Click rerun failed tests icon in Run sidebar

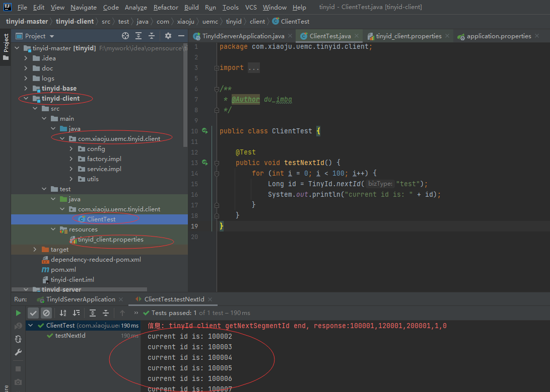pyautogui.click(x=18, y=326)
